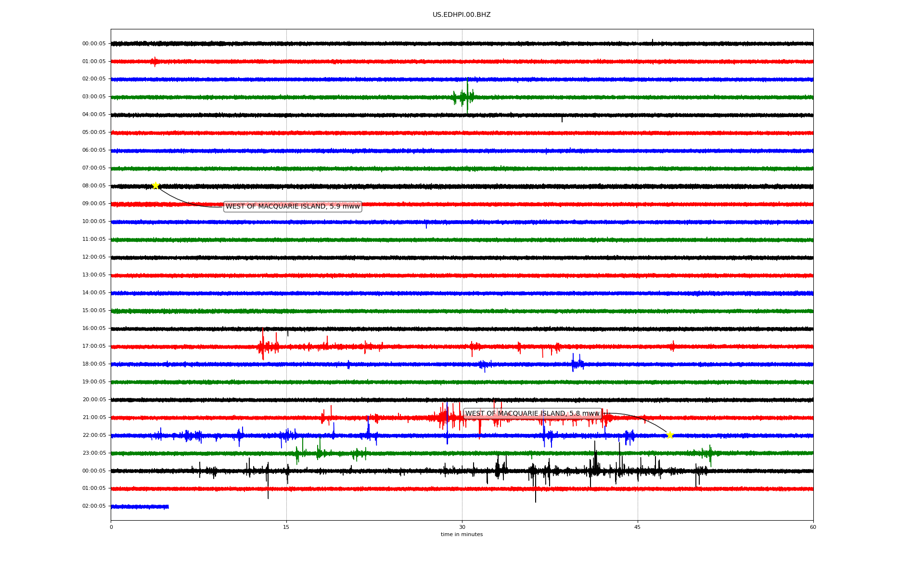Click the 'time in minutes' axis label
Viewport: 924px width, 578px height.
[x=461, y=534]
